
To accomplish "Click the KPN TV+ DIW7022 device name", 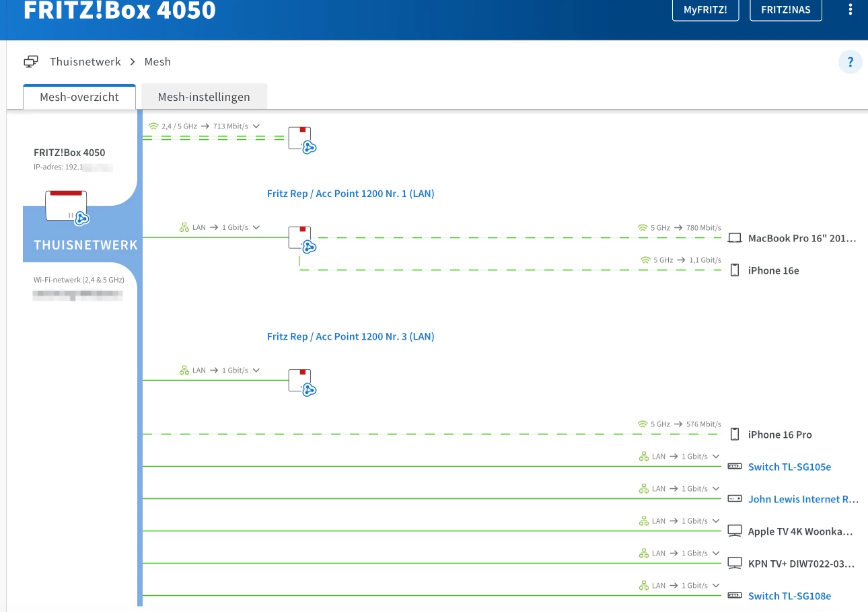I will click(801, 564).
